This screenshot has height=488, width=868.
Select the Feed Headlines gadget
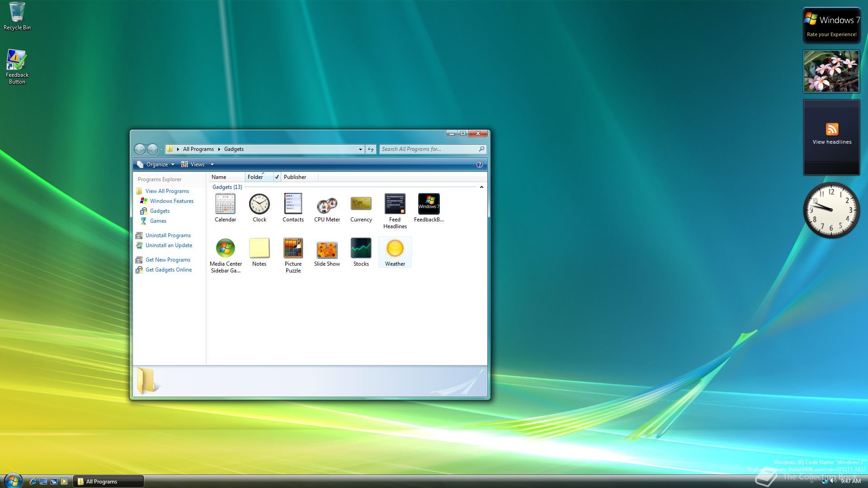tap(395, 211)
